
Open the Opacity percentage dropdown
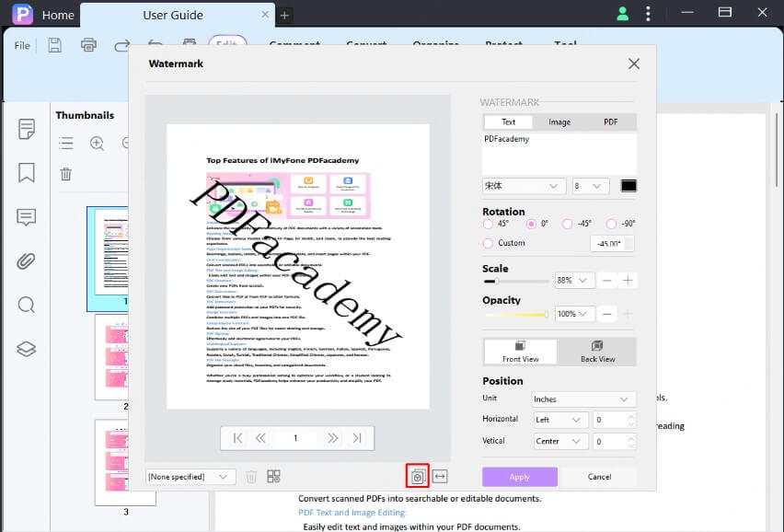click(574, 314)
